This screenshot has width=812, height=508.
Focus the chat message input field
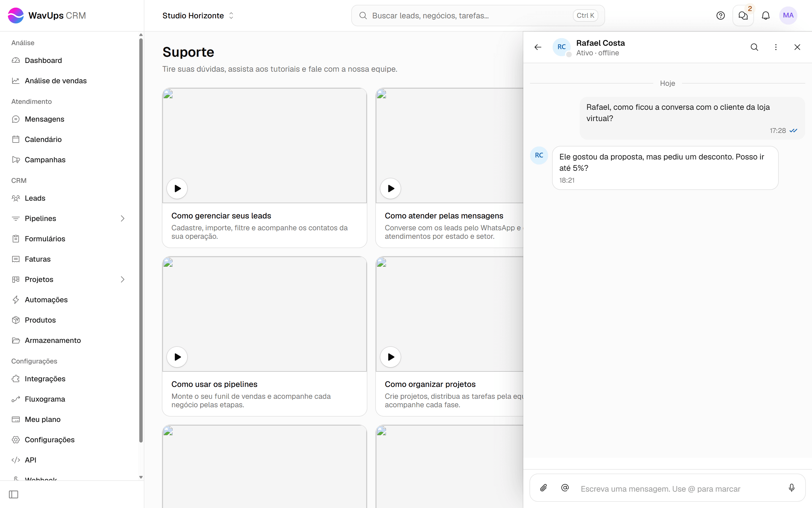click(x=678, y=489)
